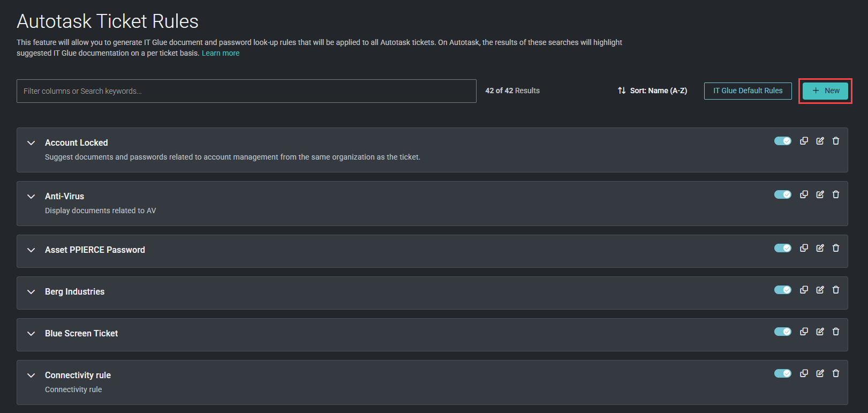Expand the Berg Industries rule

pos(31,292)
